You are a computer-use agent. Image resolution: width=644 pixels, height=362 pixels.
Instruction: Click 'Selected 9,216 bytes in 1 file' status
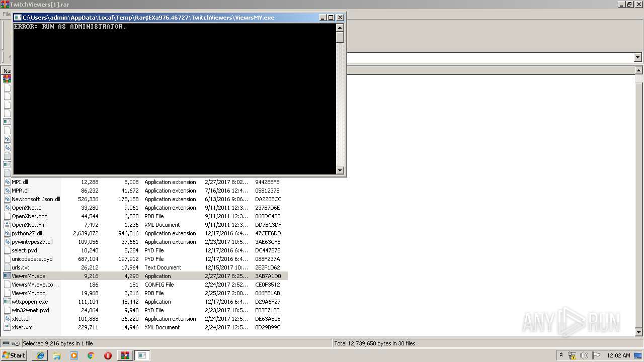pos(58,343)
